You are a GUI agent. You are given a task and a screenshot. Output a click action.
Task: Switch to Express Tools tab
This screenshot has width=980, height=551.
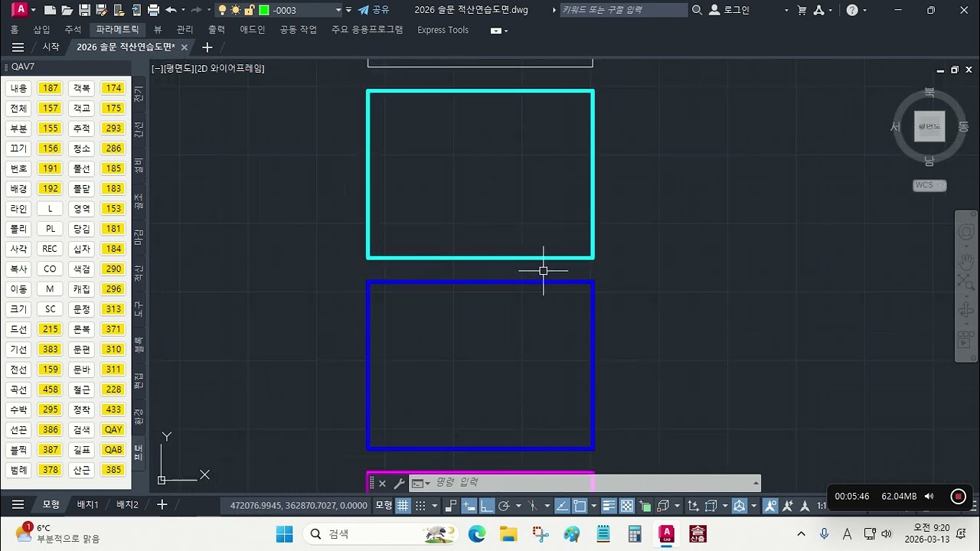(x=443, y=30)
